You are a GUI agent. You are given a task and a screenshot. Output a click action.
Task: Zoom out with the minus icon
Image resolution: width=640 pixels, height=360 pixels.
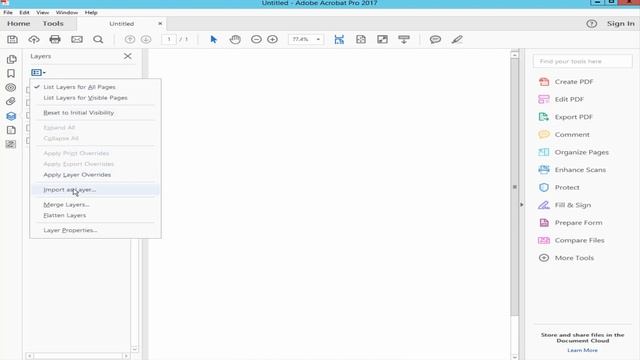256,39
